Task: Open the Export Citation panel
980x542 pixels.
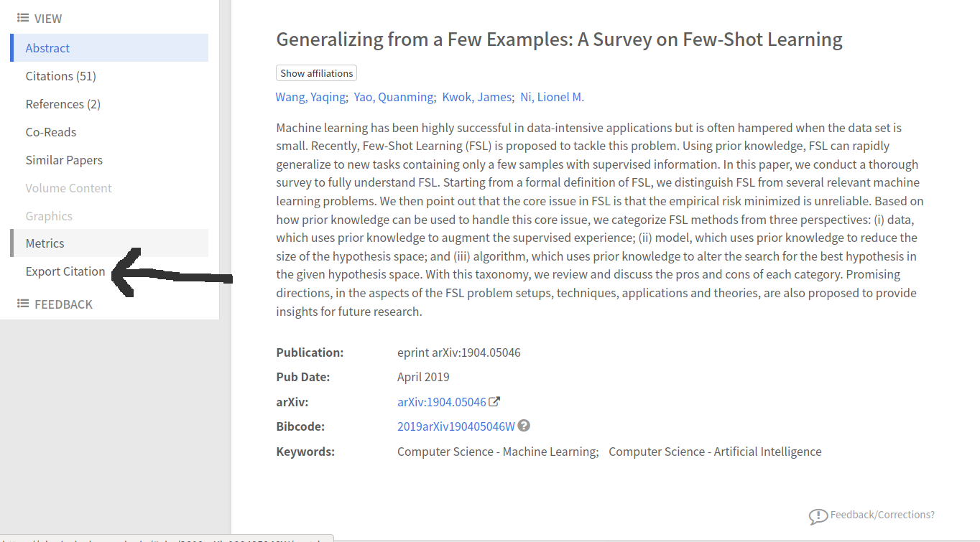Action: pyautogui.click(x=65, y=271)
